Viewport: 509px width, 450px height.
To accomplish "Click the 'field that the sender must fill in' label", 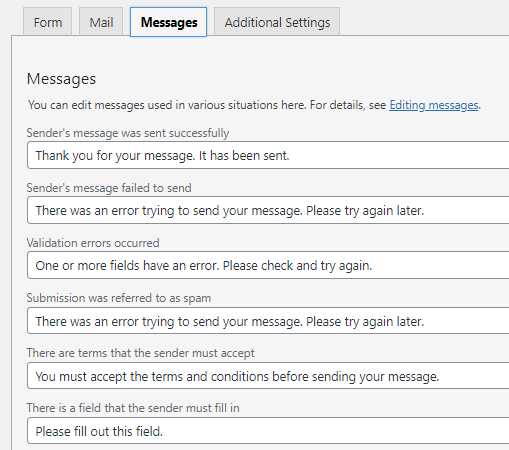I will pyautogui.click(x=133, y=408).
